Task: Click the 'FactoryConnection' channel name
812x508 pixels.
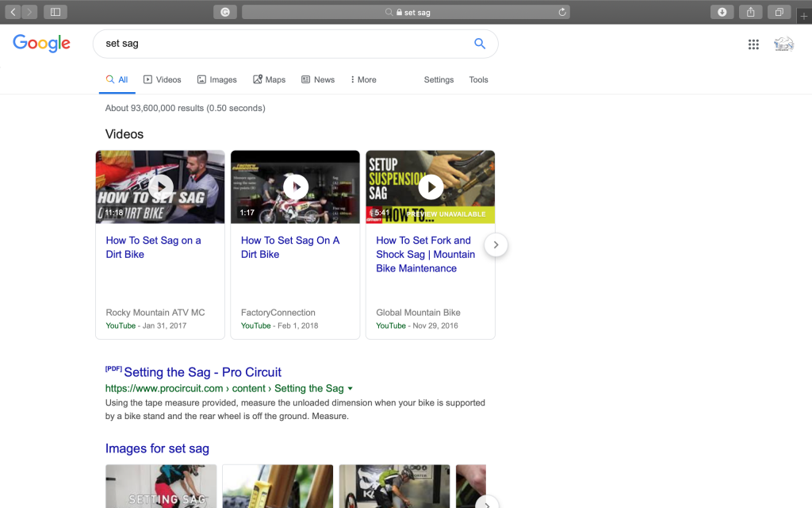Action: click(x=278, y=313)
